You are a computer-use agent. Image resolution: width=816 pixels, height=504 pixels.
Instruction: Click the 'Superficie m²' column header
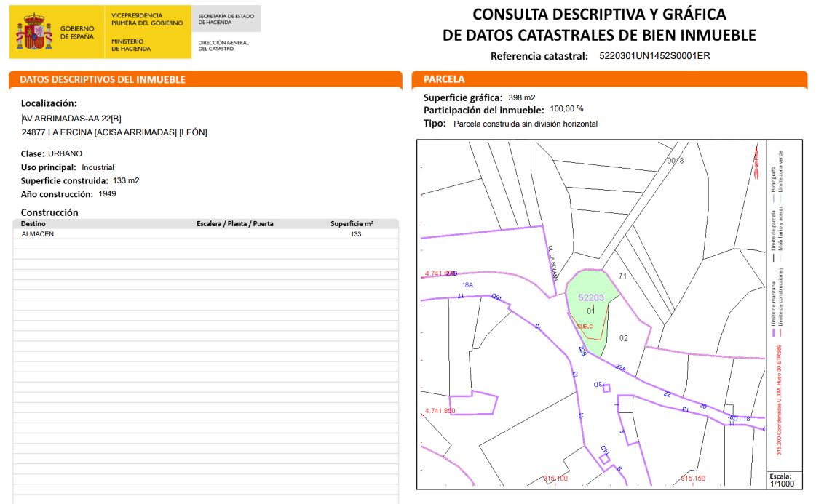[x=352, y=224]
